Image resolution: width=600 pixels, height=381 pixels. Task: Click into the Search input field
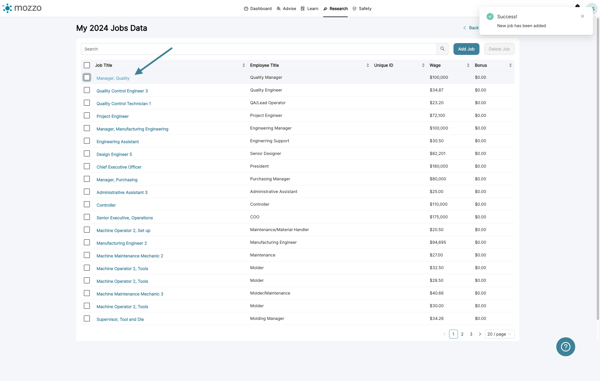[x=259, y=49]
